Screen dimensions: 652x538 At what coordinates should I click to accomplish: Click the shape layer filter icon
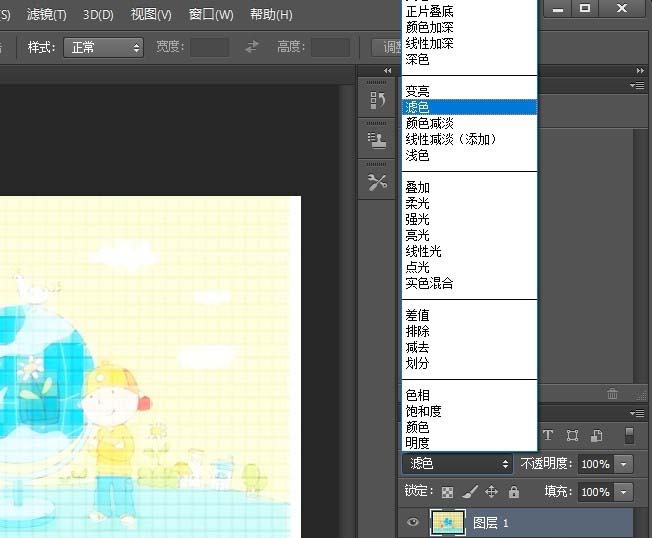click(572, 436)
